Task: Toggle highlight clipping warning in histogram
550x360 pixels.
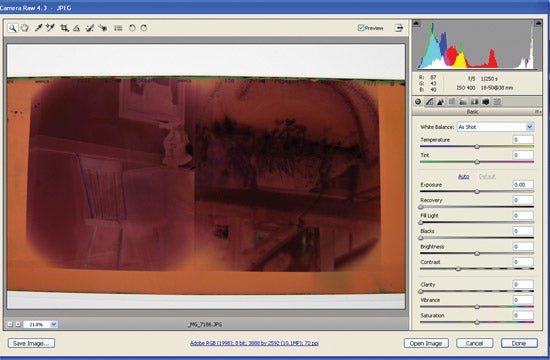Action: pyautogui.click(x=538, y=24)
